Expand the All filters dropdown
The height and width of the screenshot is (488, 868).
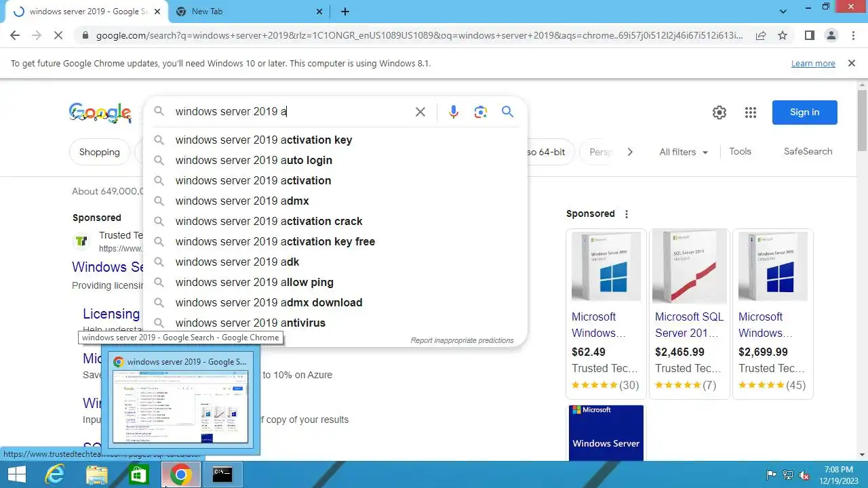click(684, 152)
